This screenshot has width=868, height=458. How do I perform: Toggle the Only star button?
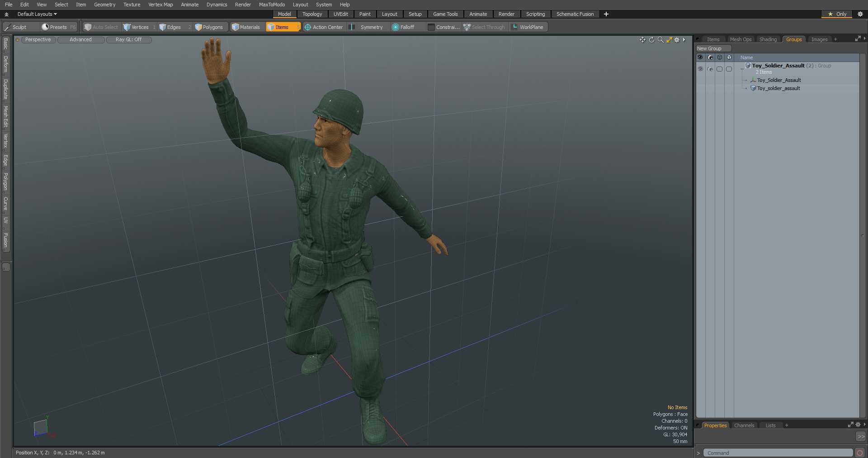pyautogui.click(x=837, y=14)
